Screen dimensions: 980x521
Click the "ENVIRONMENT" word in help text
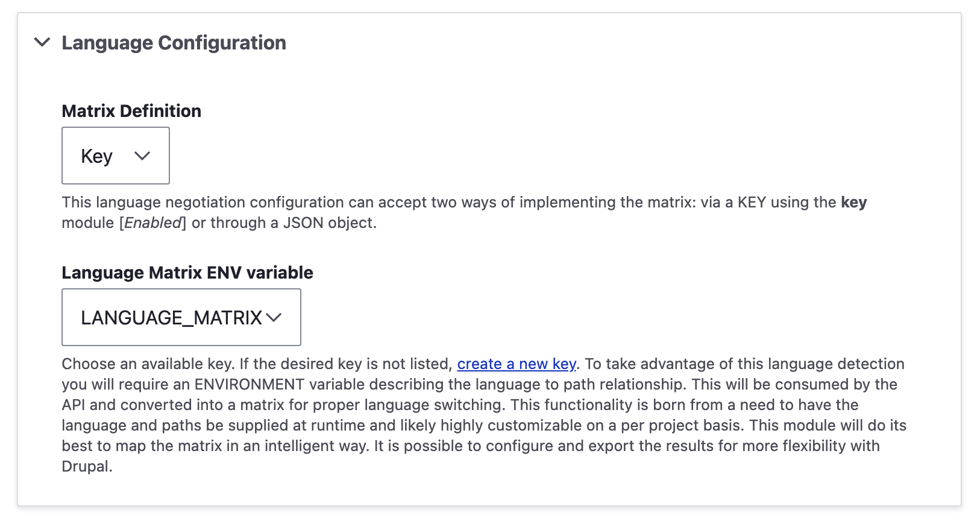(x=249, y=385)
